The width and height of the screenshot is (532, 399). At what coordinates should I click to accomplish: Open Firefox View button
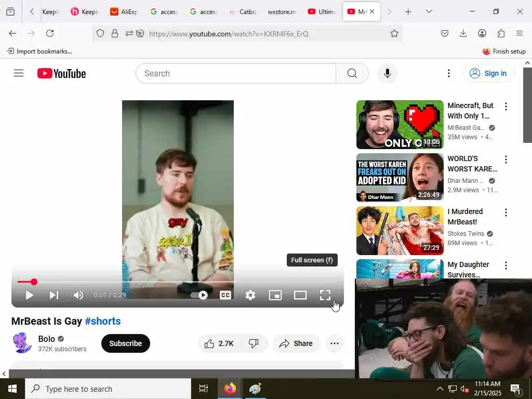(10, 11)
